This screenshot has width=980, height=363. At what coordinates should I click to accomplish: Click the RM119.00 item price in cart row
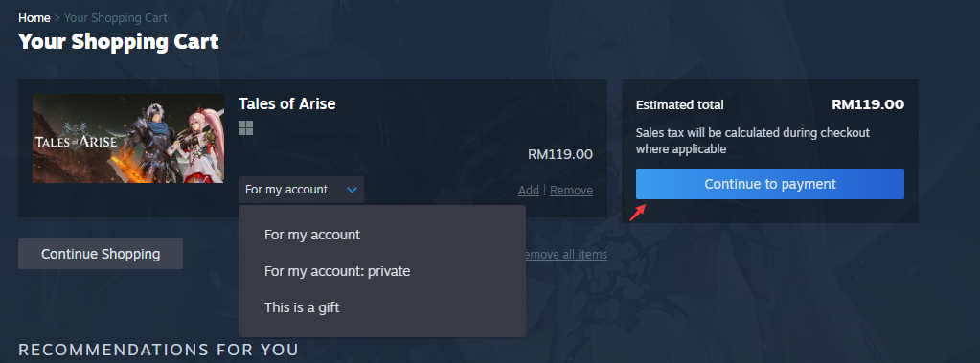[x=560, y=154]
